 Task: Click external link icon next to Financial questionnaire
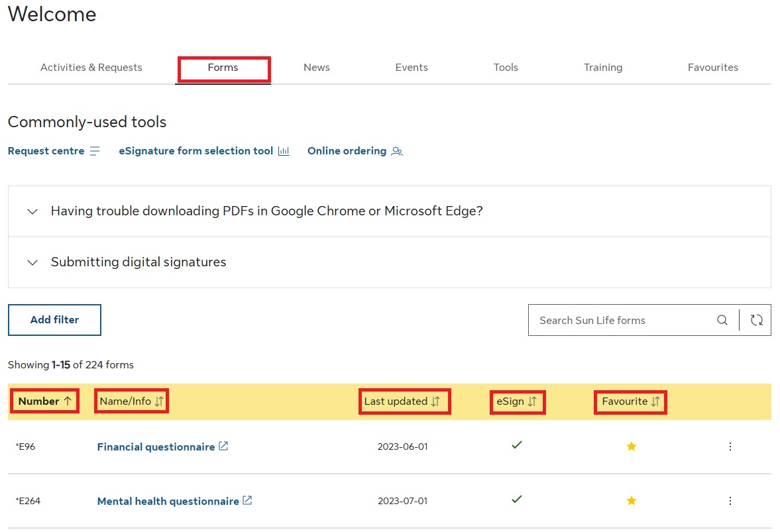click(223, 447)
